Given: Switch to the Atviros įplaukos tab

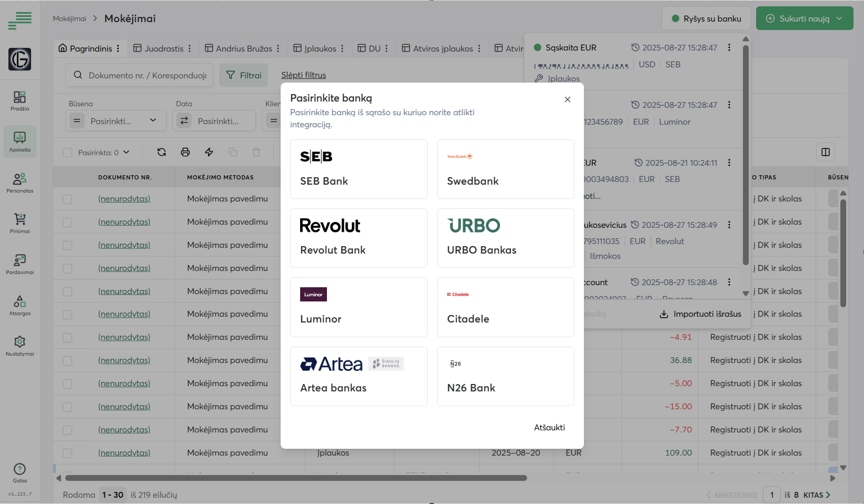Looking at the screenshot, I should tap(442, 48).
